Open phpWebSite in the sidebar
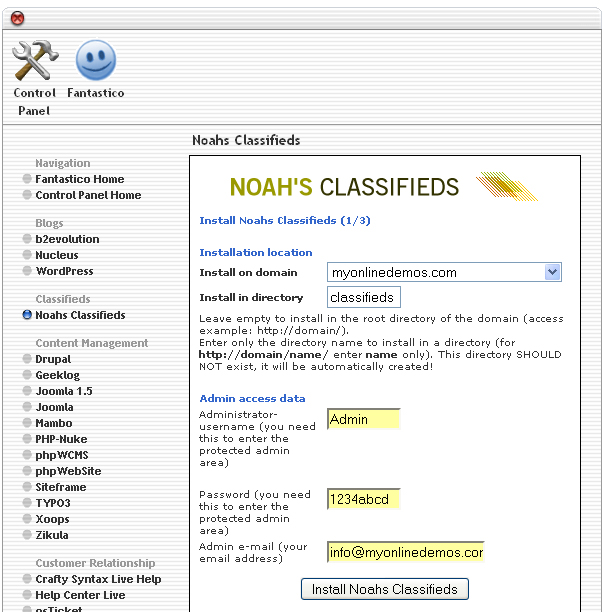Viewport: 602px width, 612px height. [68, 471]
